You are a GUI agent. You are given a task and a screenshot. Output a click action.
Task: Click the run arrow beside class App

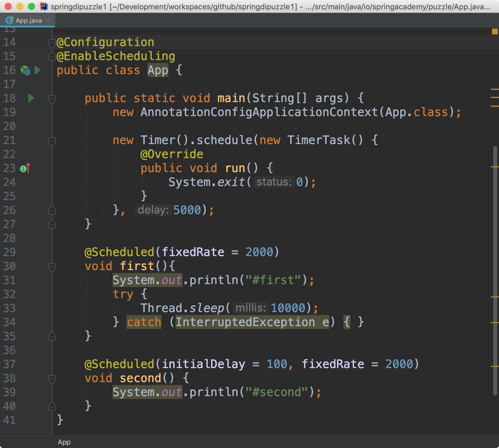[x=38, y=70]
